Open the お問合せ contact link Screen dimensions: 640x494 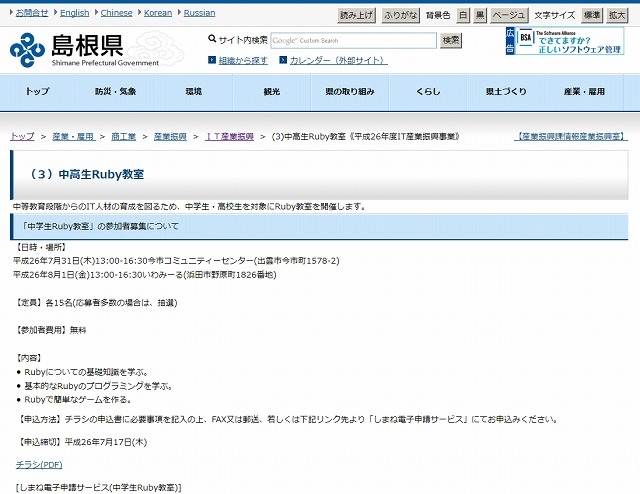pyautogui.click(x=32, y=13)
